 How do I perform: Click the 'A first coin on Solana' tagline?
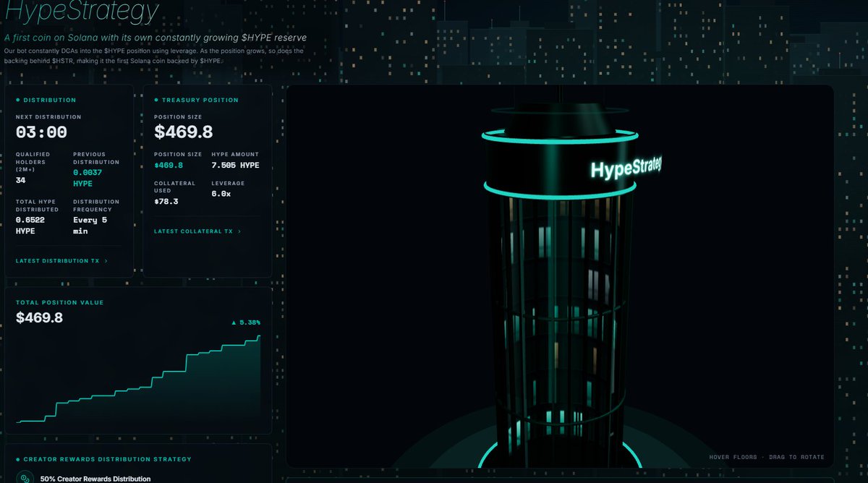(x=156, y=38)
